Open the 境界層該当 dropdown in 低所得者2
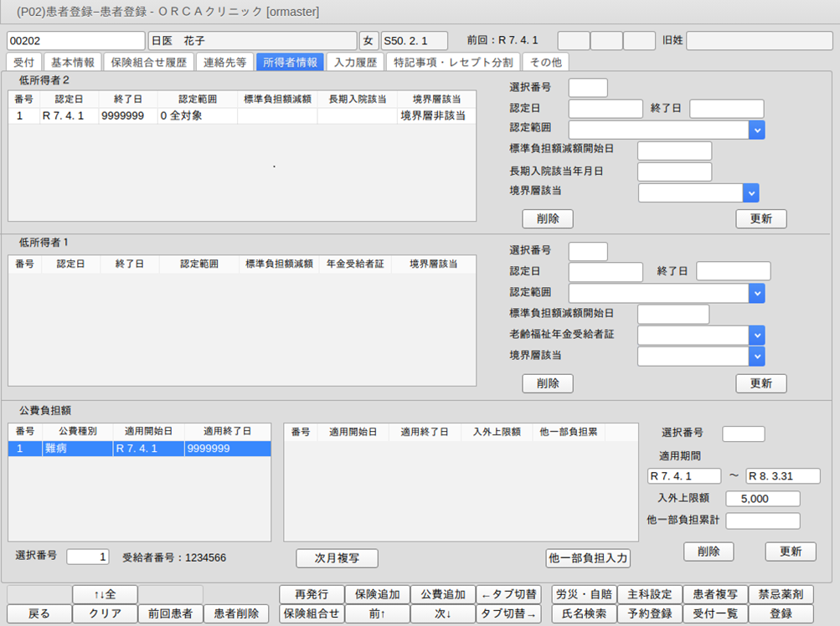This screenshot has width=840, height=626. (x=750, y=193)
